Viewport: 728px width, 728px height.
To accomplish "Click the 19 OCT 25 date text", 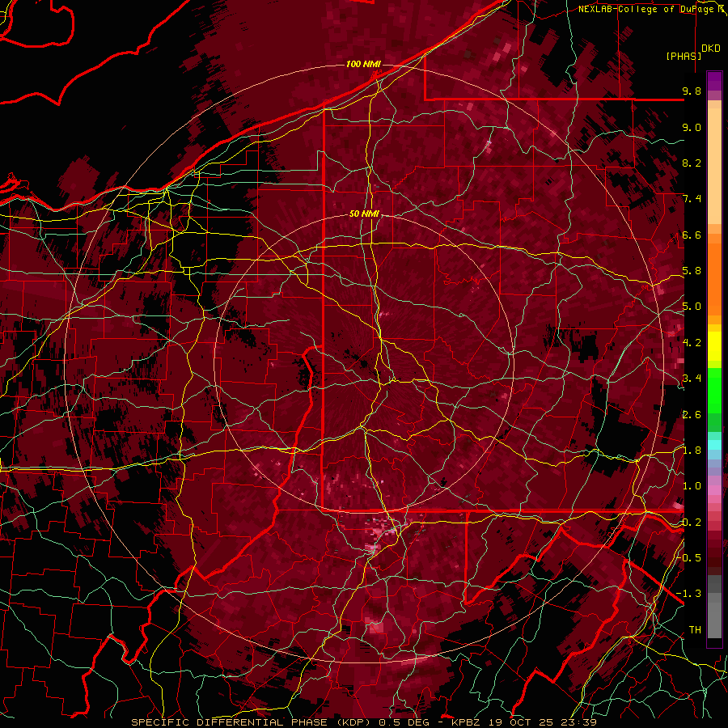I will (523, 722).
